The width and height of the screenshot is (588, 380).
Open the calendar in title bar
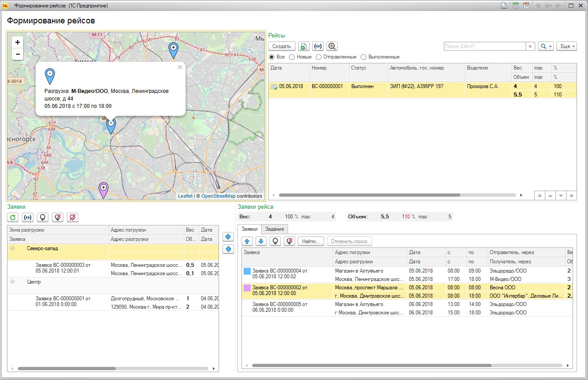point(526,6)
